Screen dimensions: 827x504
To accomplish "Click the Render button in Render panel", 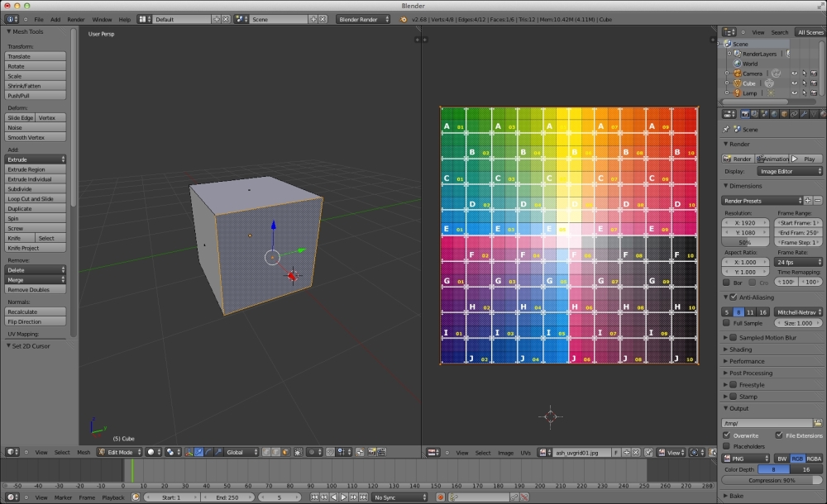I will point(738,159).
